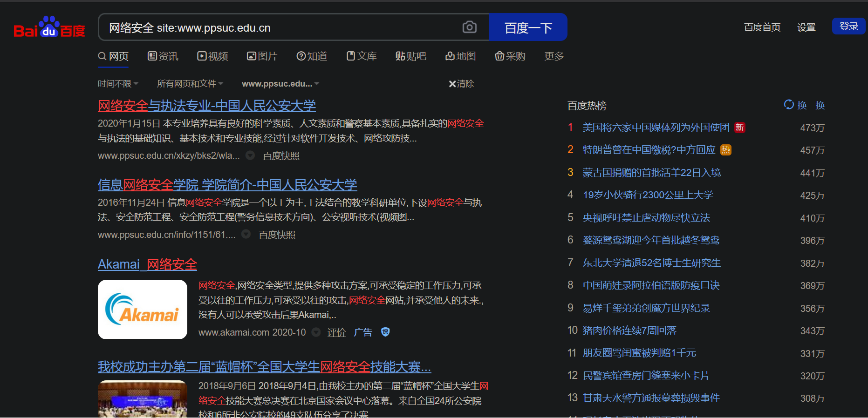Open hot topic 易烊千玺弟弟创魔方世界纪录
Viewport: 868px width, 418px height.
pos(646,308)
